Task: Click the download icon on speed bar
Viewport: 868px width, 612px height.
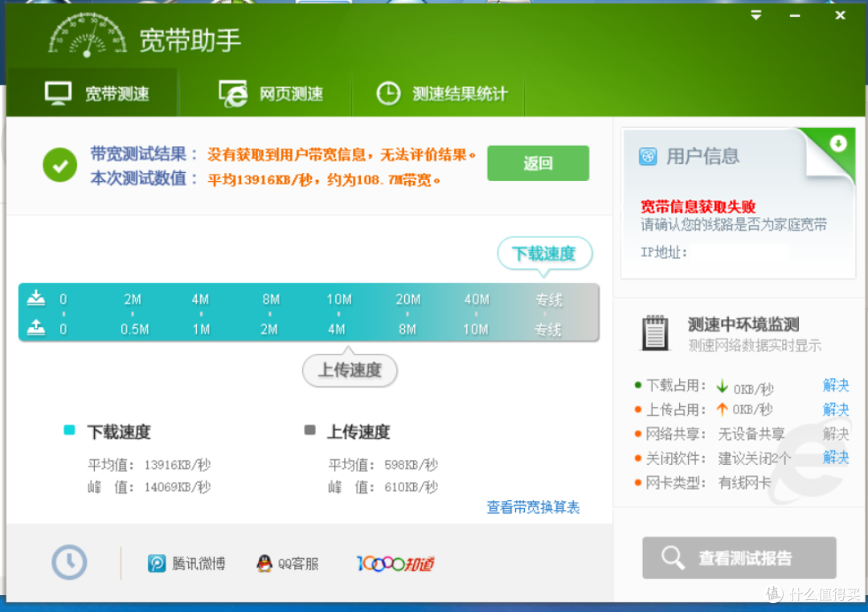Action: (x=36, y=298)
